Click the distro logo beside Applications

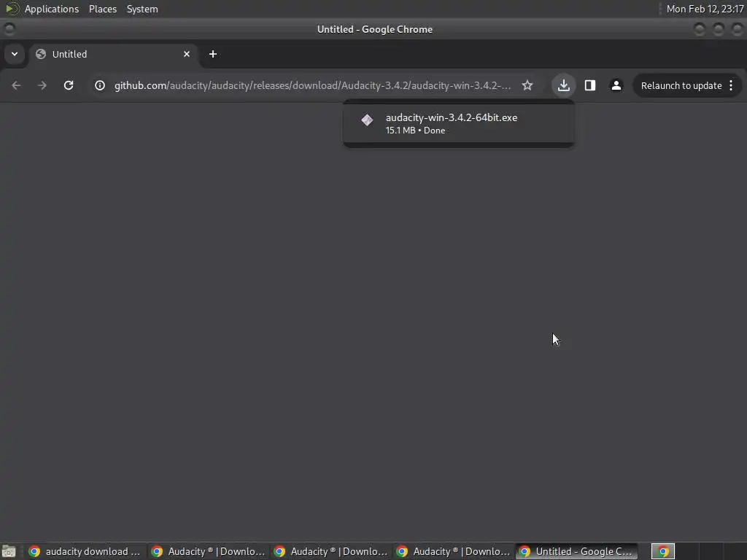[12, 9]
